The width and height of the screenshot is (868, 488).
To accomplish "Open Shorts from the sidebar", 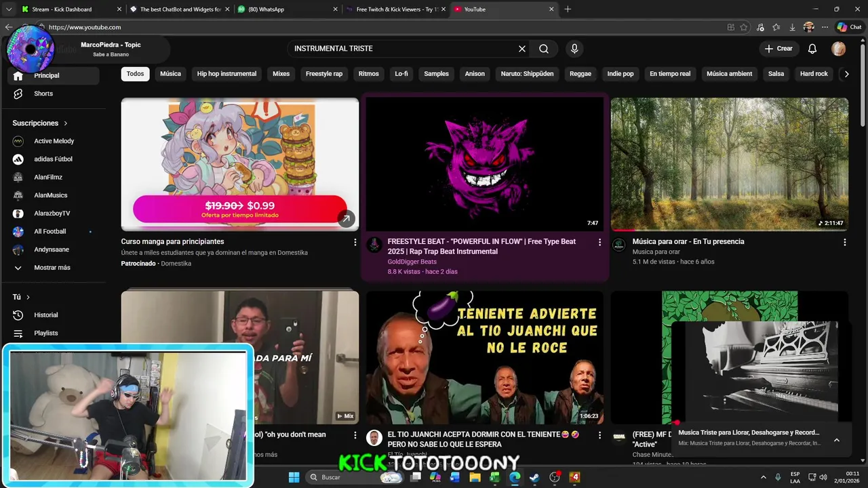I will tap(43, 94).
